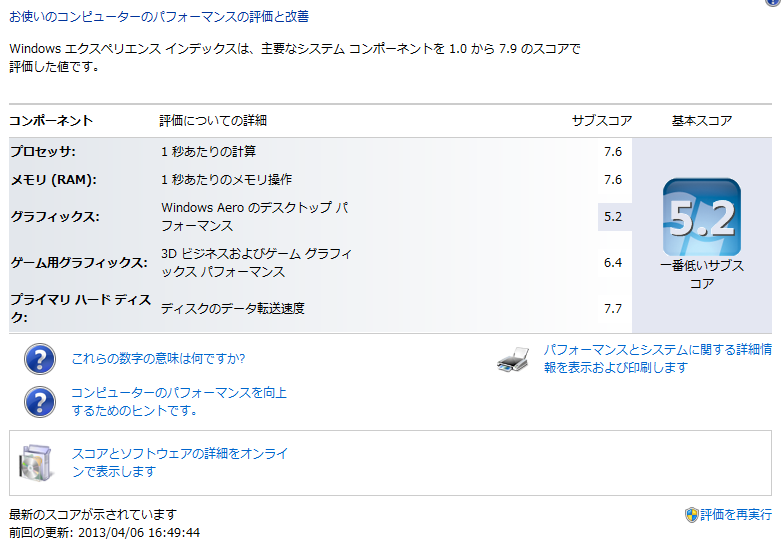
Task: Click the shield icon next to 評価を再実行
Action: pyautogui.click(x=692, y=515)
